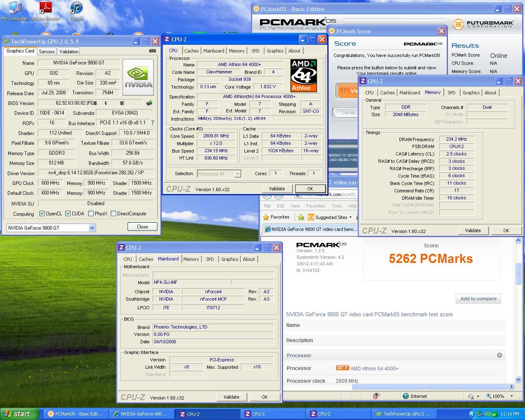
Task: Click green checkmark tray icon
Action: click(x=495, y=414)
